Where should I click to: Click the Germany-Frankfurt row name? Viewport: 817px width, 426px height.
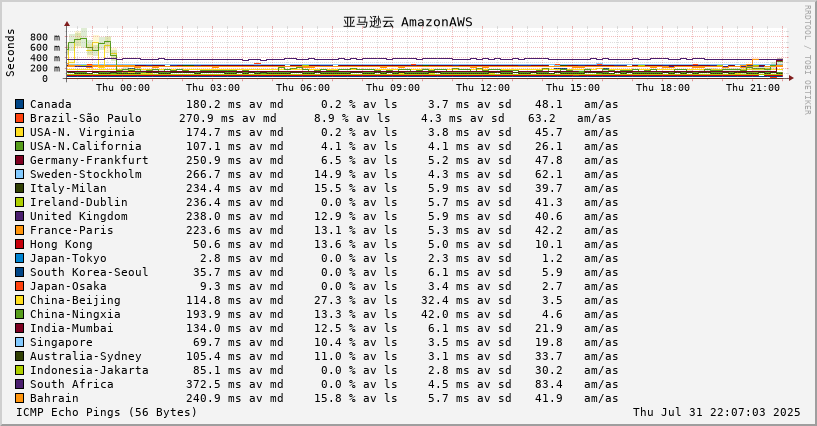(89, 160)
